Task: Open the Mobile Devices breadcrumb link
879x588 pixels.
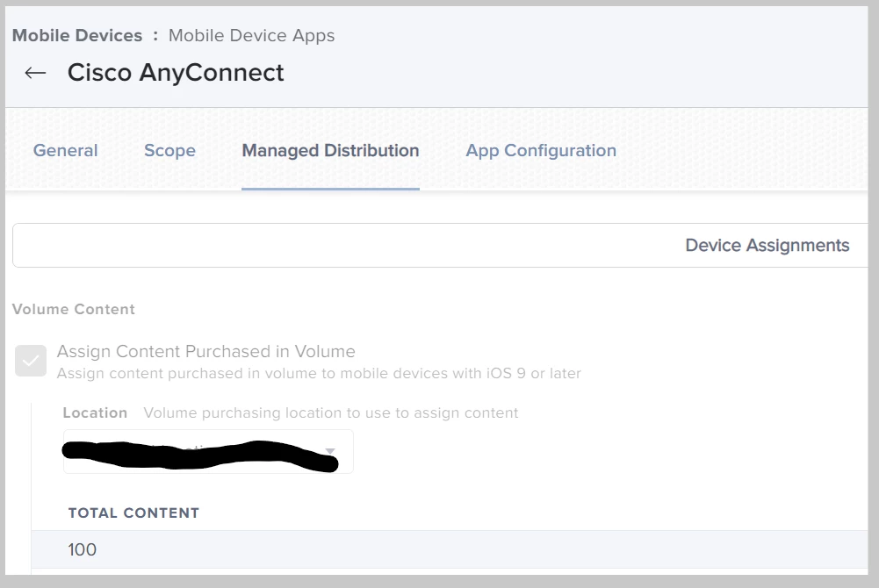Action: click(x=77, y=35)
